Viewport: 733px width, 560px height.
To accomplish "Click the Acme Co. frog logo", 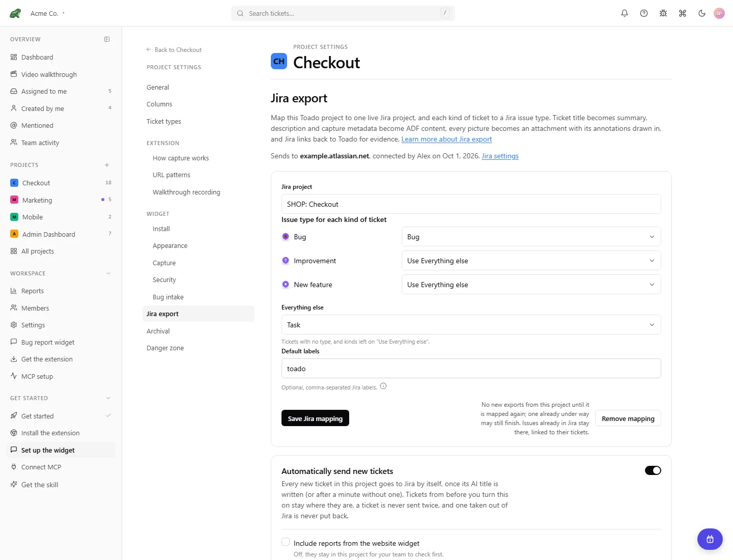I will point(15,13).
